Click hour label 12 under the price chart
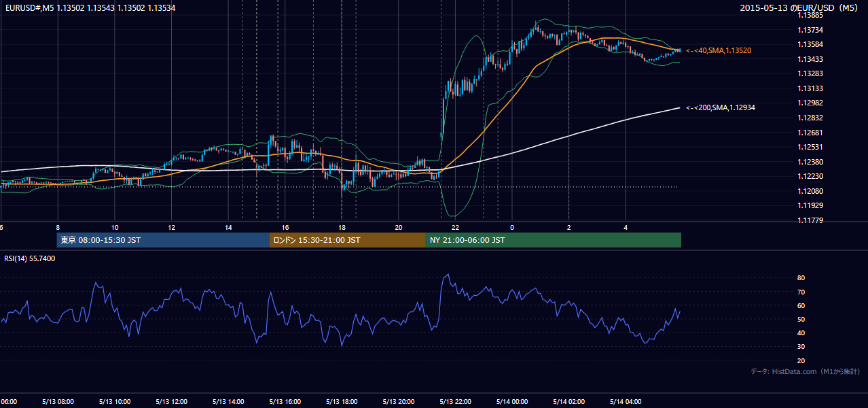The width and height of the screenshot is (868, 408). (x=172, y=227)
